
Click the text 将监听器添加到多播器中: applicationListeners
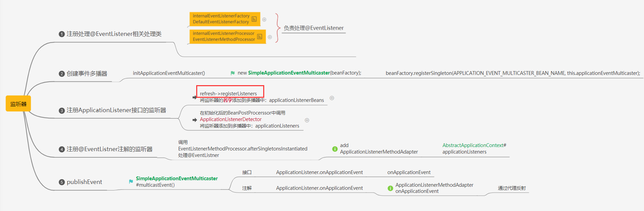click(250, 126)
